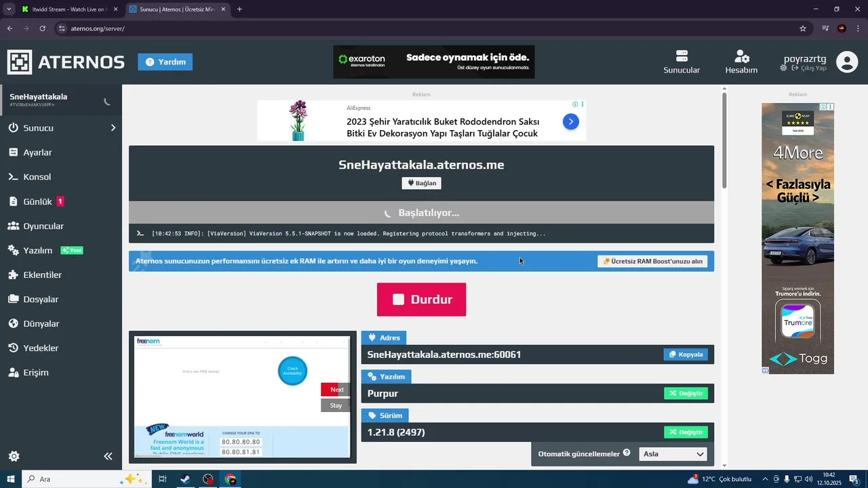Open Windows Start menu
The height and width of the screenshot is (488, 868).
[11, 479]
